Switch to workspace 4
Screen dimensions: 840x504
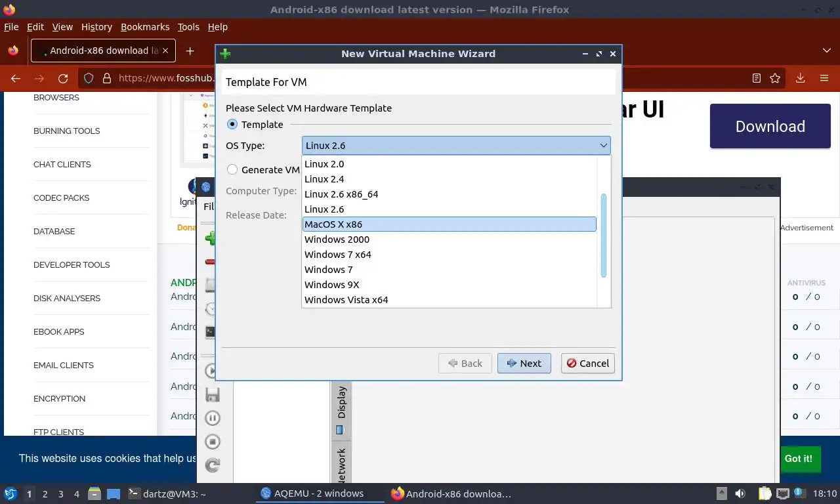coord(76,493)
